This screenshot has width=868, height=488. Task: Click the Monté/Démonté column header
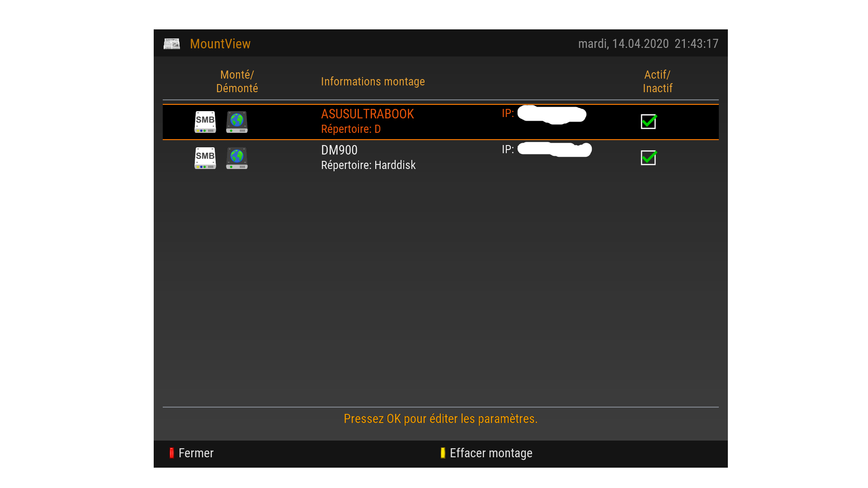coord(237,81)
